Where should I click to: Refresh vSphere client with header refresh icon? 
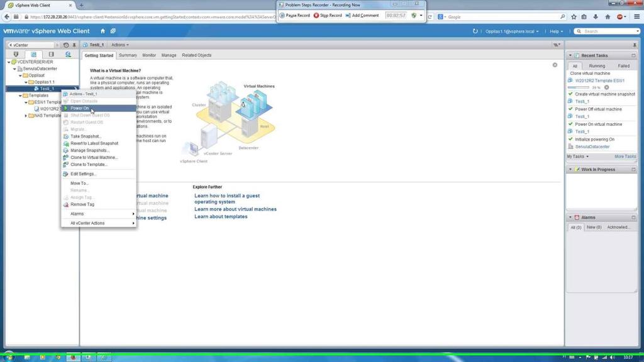(x=475, y=31)
